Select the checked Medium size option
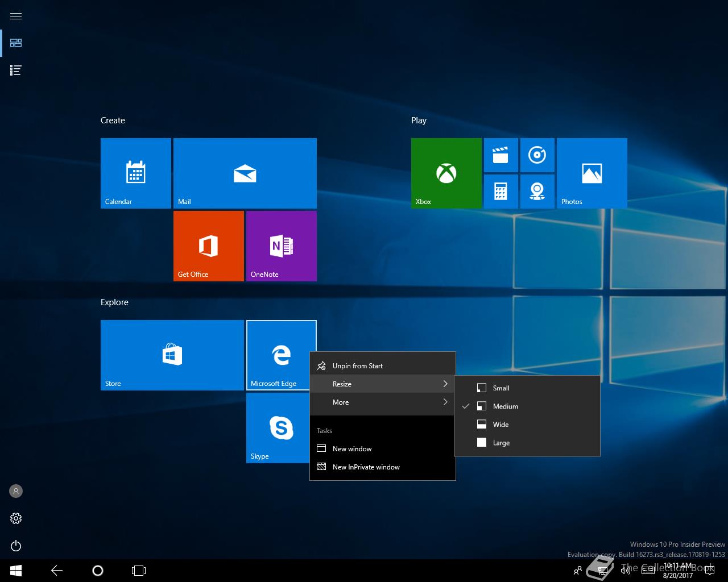 tap(527, 406)
